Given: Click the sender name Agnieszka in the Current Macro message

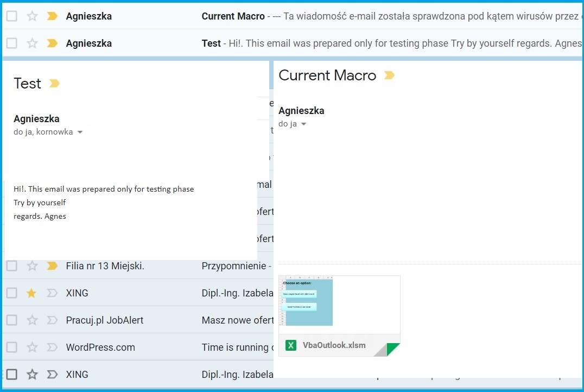Looking at the screenshot, I should (301, 111).
